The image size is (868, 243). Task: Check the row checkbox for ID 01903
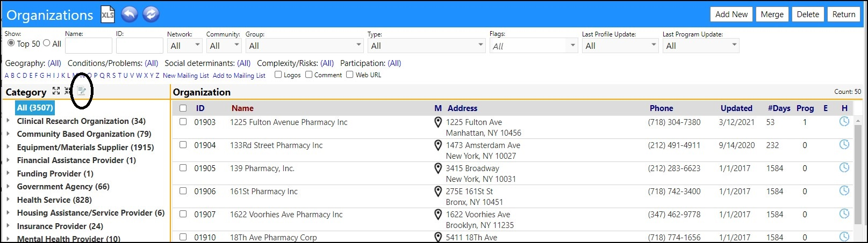pos(183,122)
